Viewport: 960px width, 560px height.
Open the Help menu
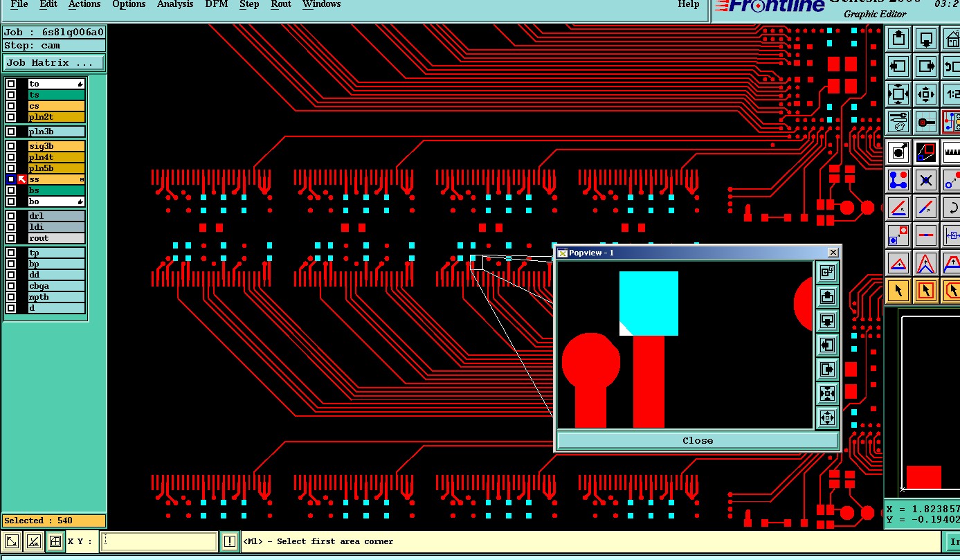click(x=688, y=4)
